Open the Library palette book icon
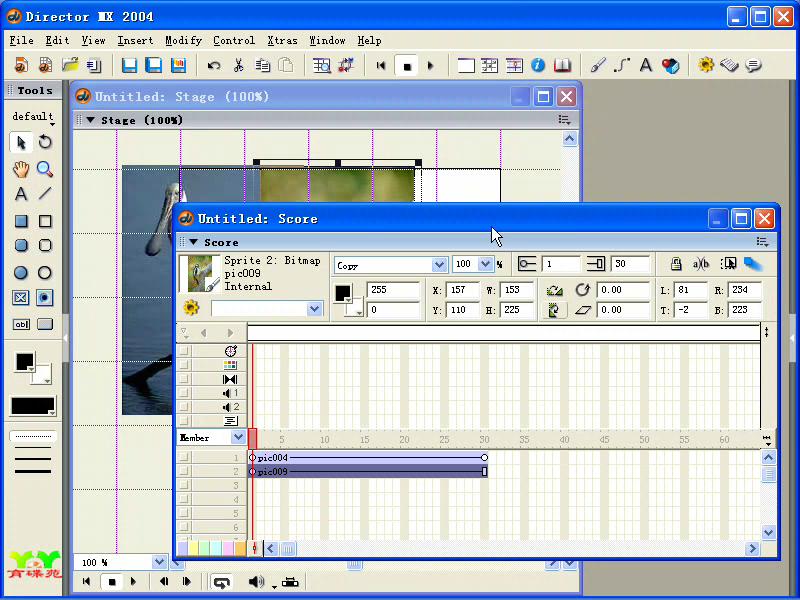Screen dimensions: 800x600 coord(562,65)
